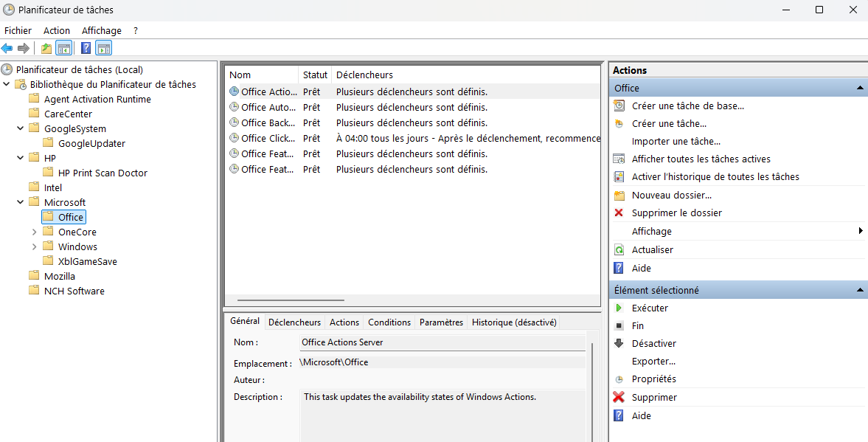The width and height of the screenshot is (868, 442).
Task: Click the Nom field Office Actions Server
Action: tap(442, 342)
